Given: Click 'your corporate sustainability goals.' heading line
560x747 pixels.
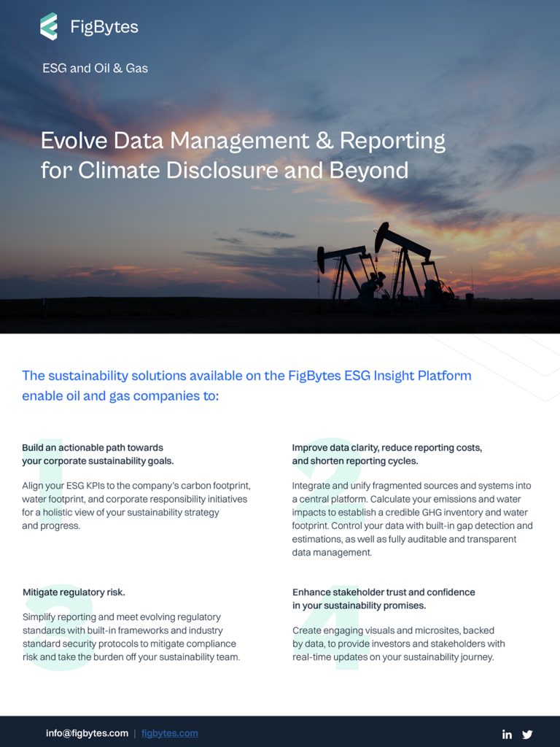Looking at the screenshot, I should tap(98, 461).
